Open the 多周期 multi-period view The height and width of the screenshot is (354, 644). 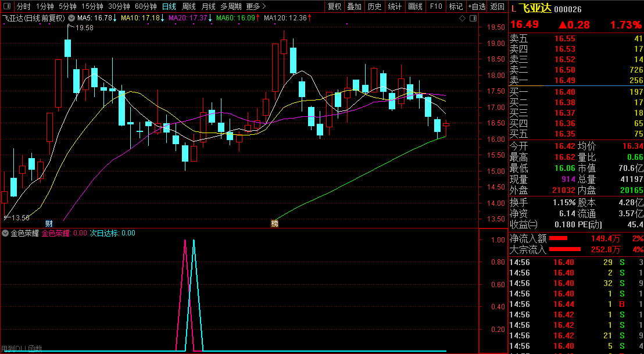pos(231,6)
